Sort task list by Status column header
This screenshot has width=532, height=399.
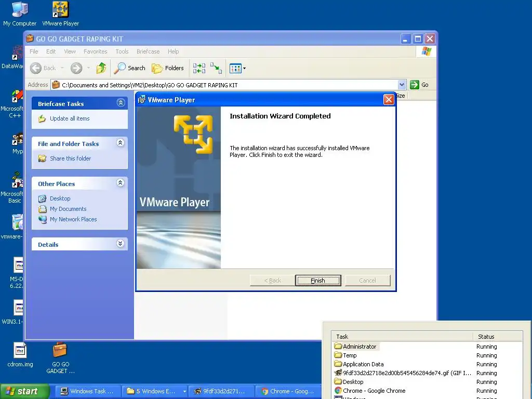497,337
